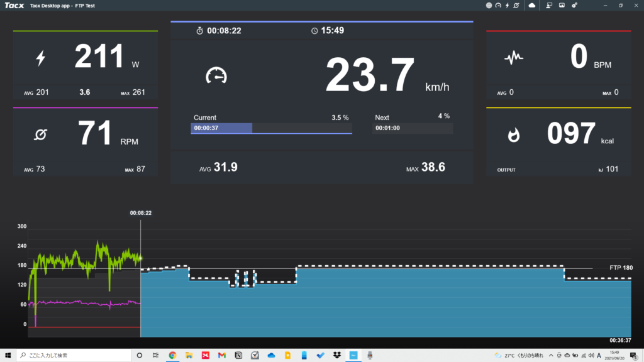The image size is (644, 362).
Task: Click the trainer presentation icon in title bar
Action: [x=548, y=5]
